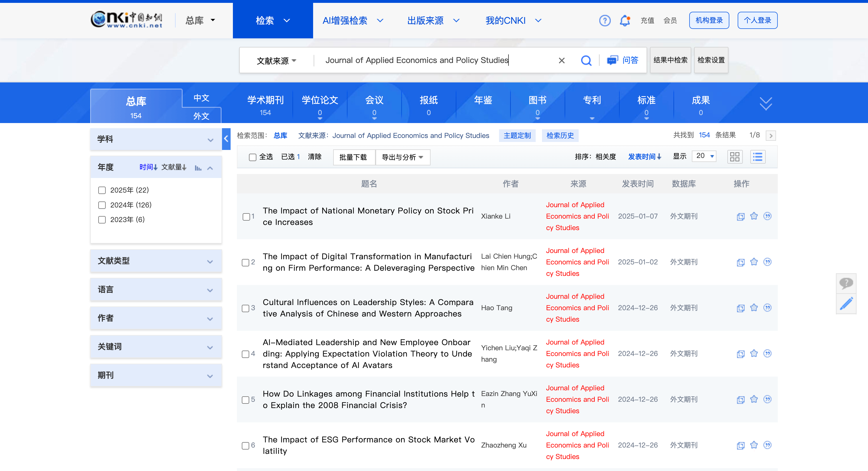Select the 全选 checkbox

tap(253, 157)
